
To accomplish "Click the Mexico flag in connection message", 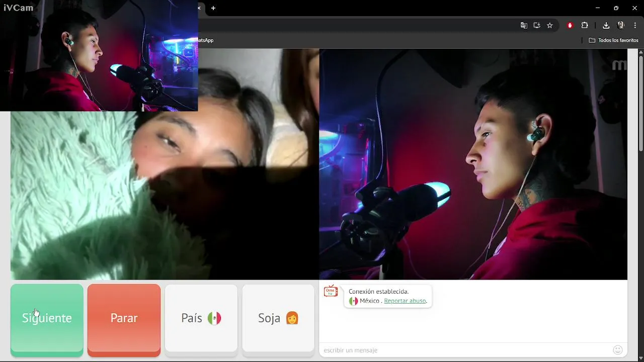I will coord(353,301).
